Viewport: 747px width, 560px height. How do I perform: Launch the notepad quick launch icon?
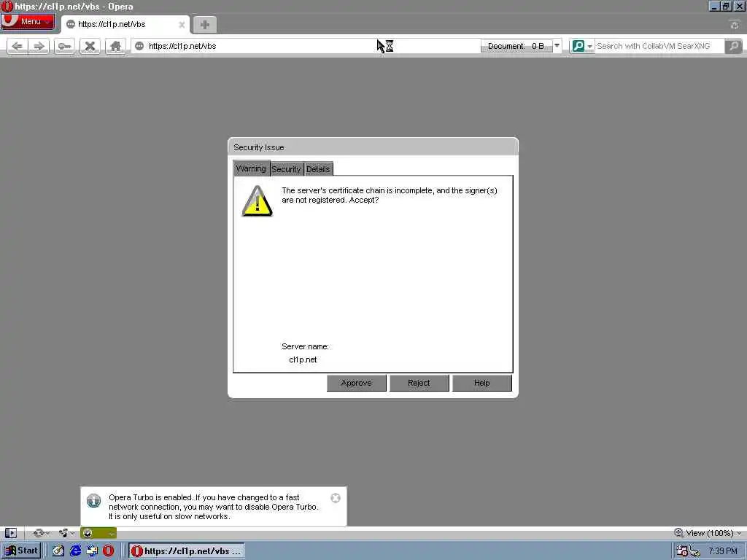click(x=58, y=551)
